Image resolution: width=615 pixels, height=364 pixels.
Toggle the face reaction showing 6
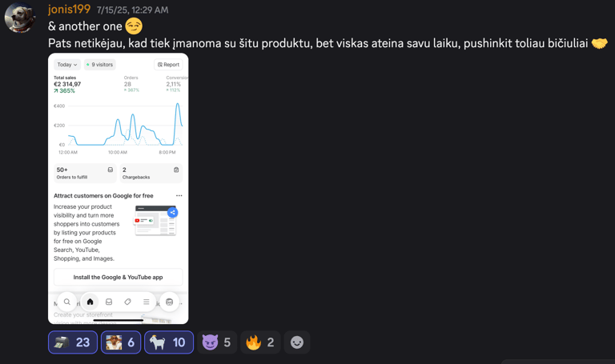(x=121, y=342)
